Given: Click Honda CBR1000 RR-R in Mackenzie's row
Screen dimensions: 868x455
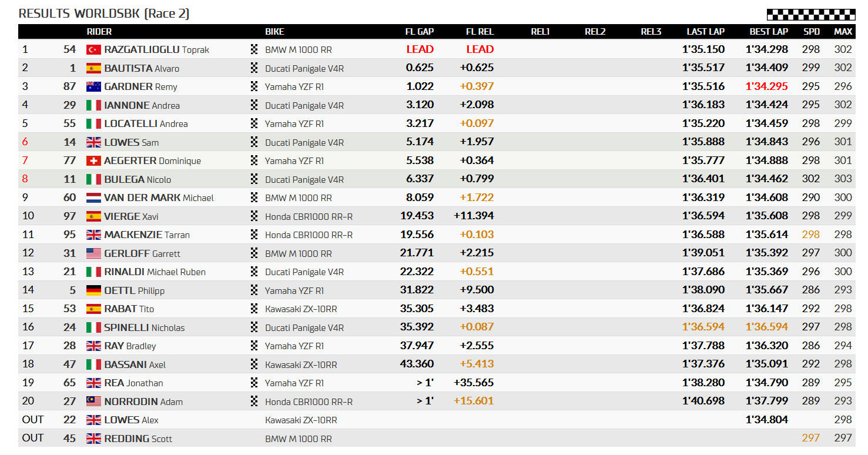Looking at the screenshot, I should tap(309, 235).
